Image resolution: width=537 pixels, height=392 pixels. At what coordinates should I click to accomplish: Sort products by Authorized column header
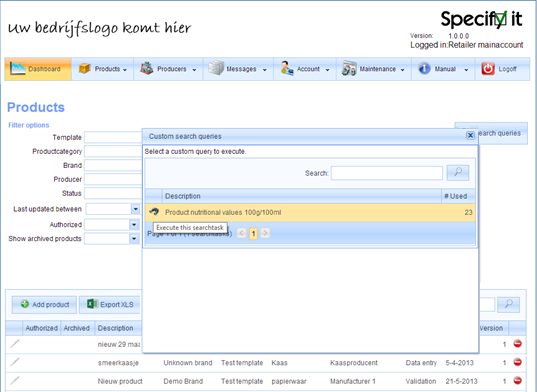(41, 328)
